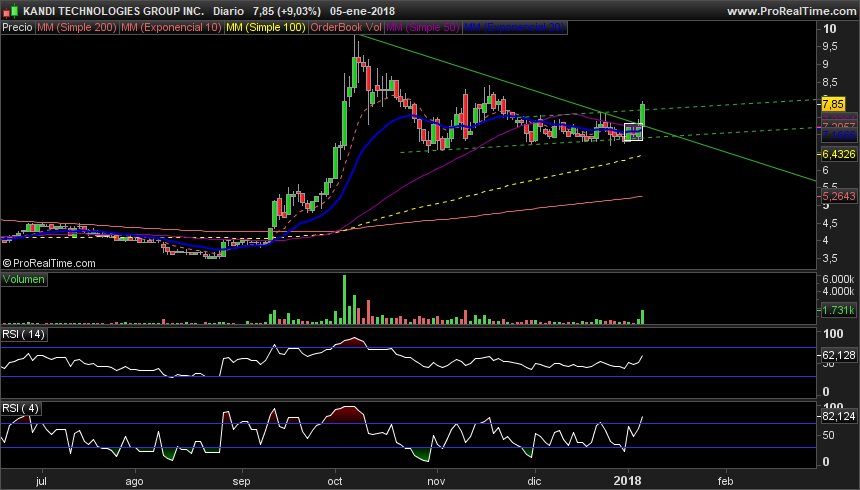Image resolution: width=860 pixels, height=490 pixels.
Task: Select the MM (Simple 200) indicator label
Action: pos(77,27)
